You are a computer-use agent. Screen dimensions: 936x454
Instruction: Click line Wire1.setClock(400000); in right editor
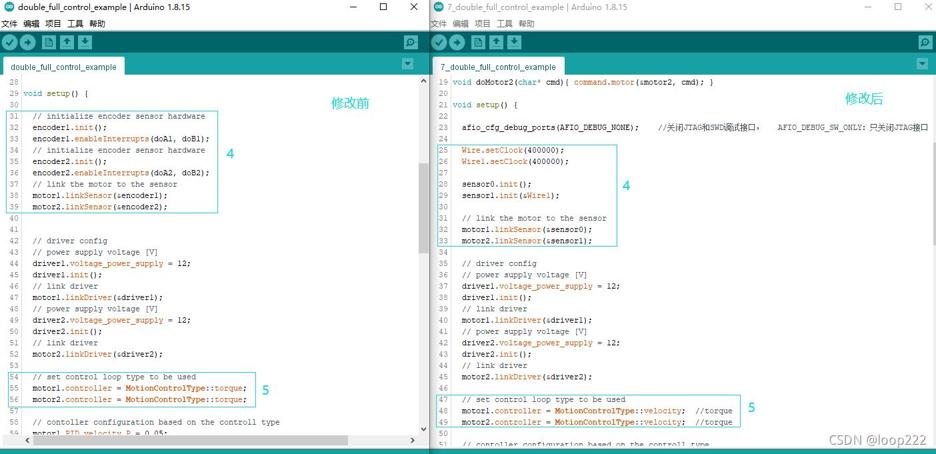(x=515, y=161)
